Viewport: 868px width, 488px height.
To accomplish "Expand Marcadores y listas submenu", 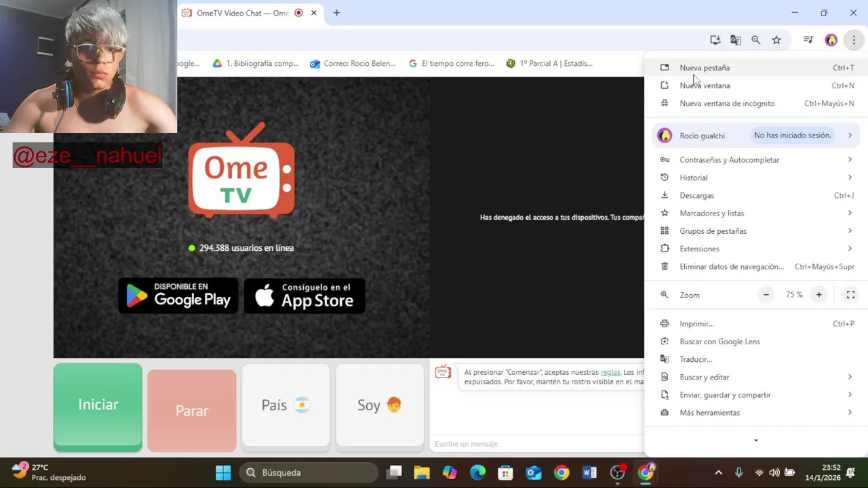I will pos(755,213).
